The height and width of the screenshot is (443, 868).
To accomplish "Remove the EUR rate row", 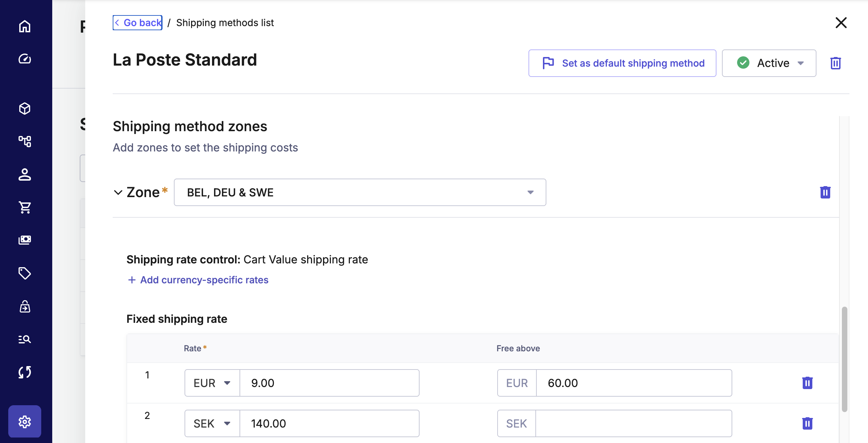I will point(807,383).
